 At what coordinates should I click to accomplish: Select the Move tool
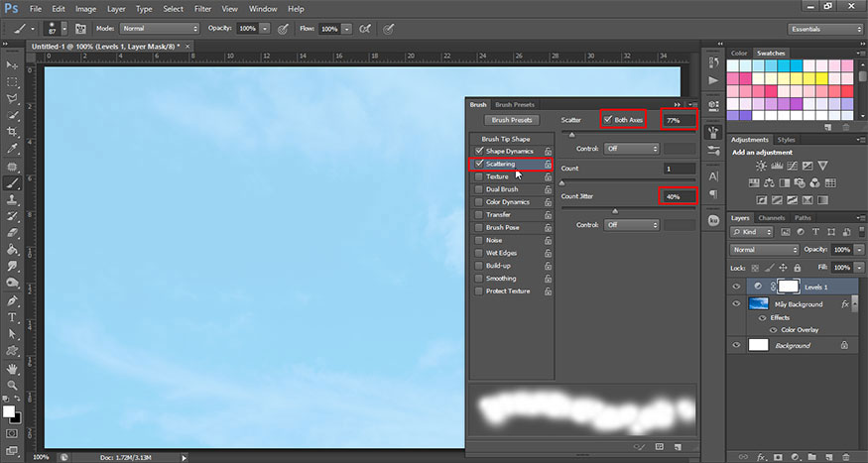14,64
